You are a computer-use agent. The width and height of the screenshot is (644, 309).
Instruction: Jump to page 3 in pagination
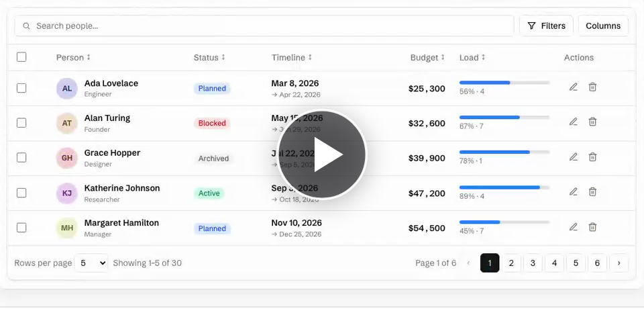coord(533,263)
